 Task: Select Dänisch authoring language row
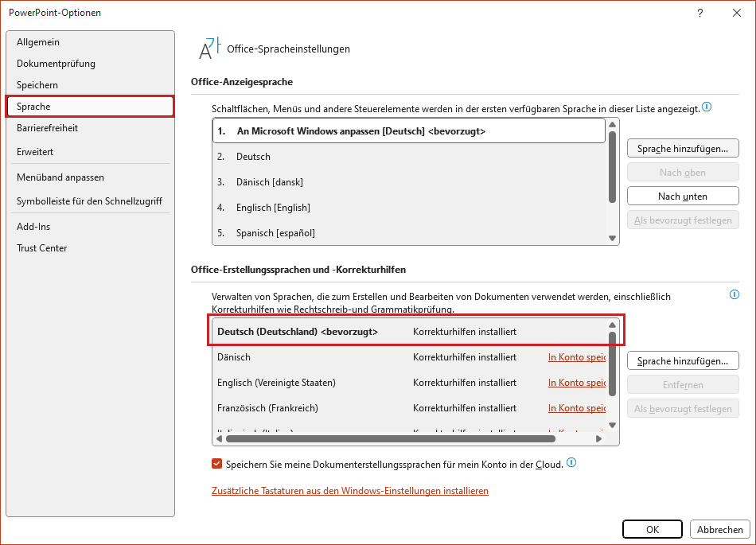[x=409, y=357]
